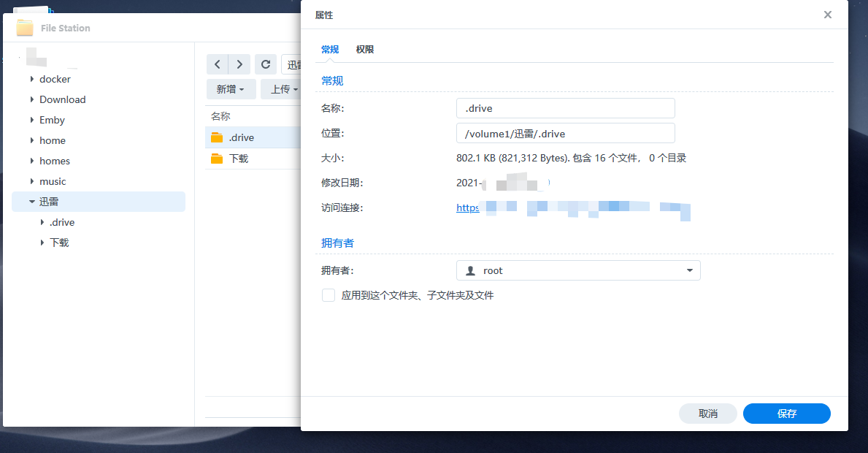Collapse the 迅雷 folder in tree
The height and width of the screenshot is (453, 868).
click(x=32, y=202)
